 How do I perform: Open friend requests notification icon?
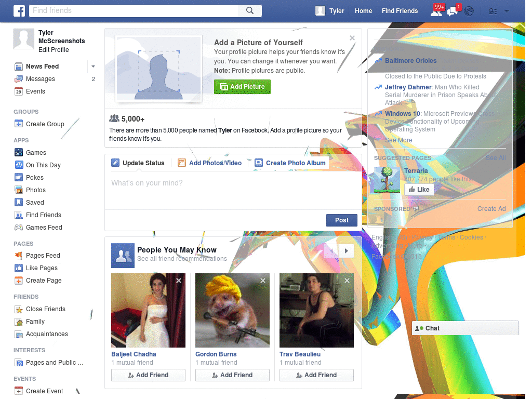click(436, 11)
